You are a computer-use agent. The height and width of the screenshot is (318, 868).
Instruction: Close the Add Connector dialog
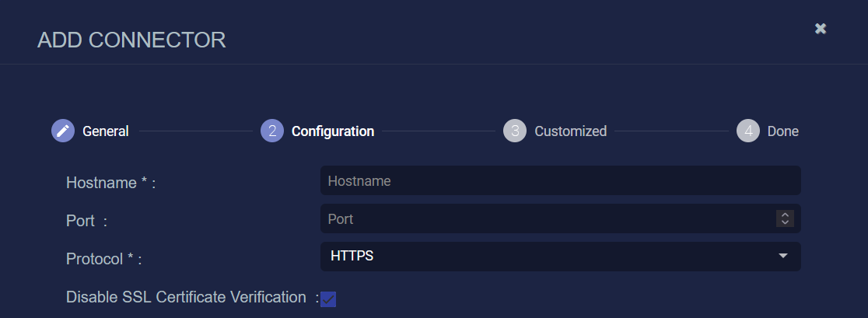821,29
